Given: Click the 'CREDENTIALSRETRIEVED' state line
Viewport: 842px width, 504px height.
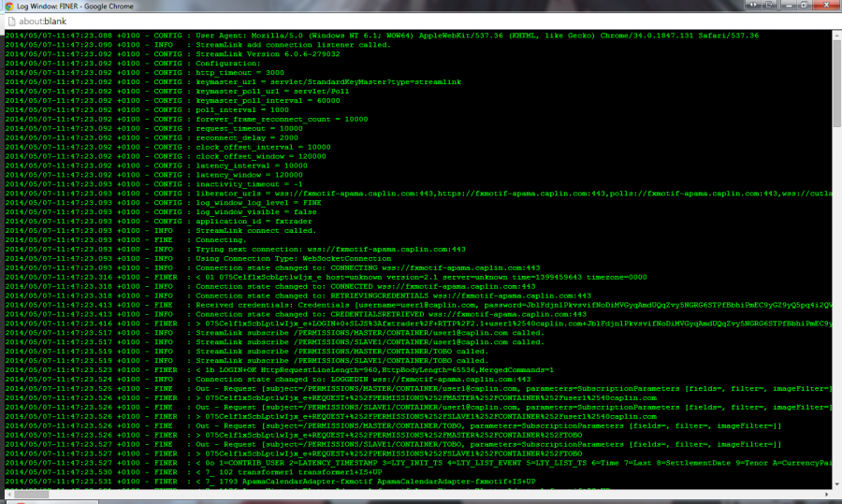Looking at the screenshot, I should tap(296, 314).
